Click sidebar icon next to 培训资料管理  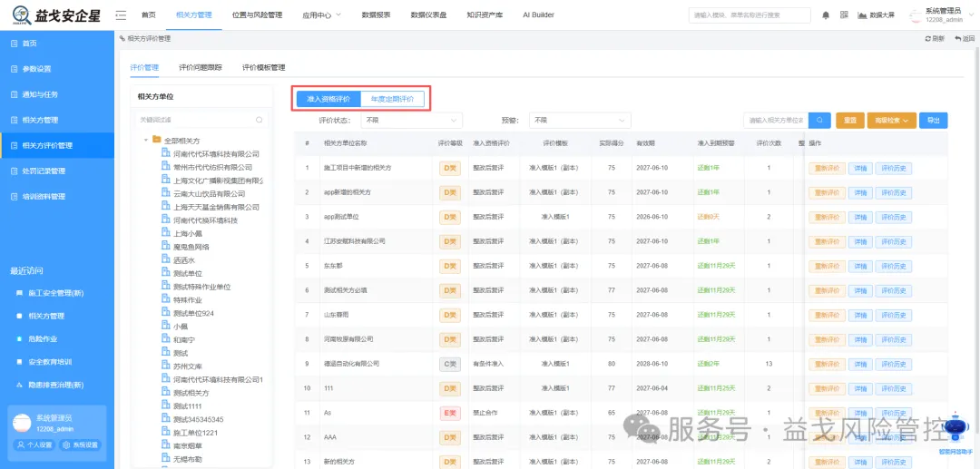click(14, 196)
